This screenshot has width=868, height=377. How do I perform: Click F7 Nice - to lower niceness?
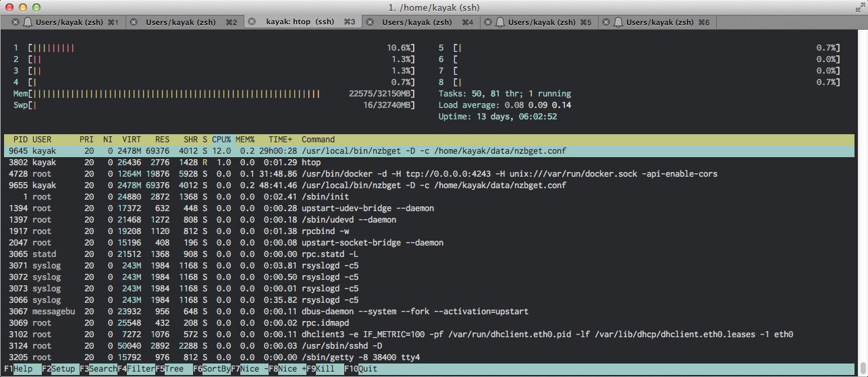click(249, 369)
